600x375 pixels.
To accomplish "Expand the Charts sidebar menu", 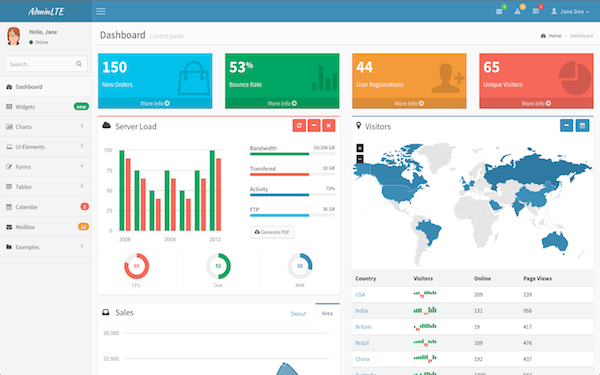I will (46, 127).
